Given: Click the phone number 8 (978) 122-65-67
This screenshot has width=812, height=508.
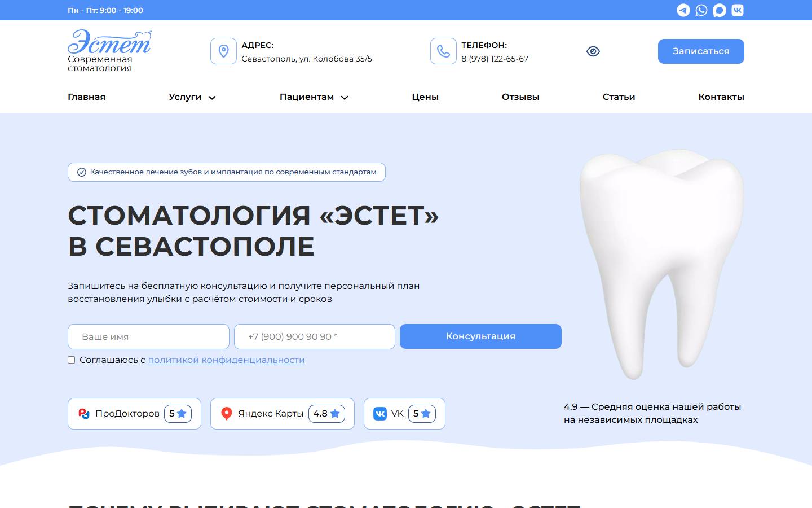Looking at the screenshot, I should click(x=495, y=59).
